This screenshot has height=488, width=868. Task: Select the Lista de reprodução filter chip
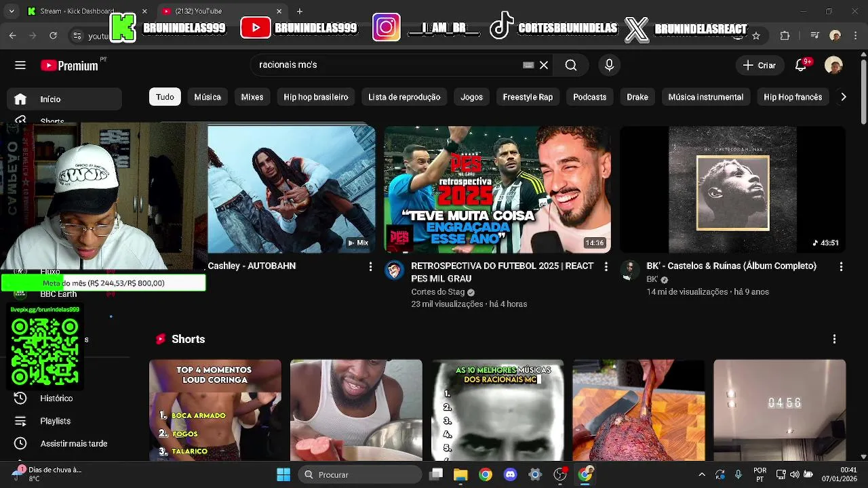point(404,97)
